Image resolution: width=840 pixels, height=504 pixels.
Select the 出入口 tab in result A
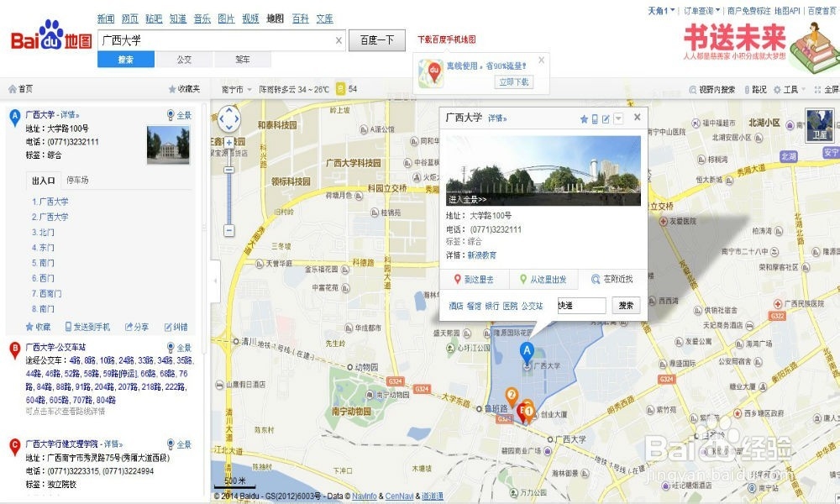44,181
